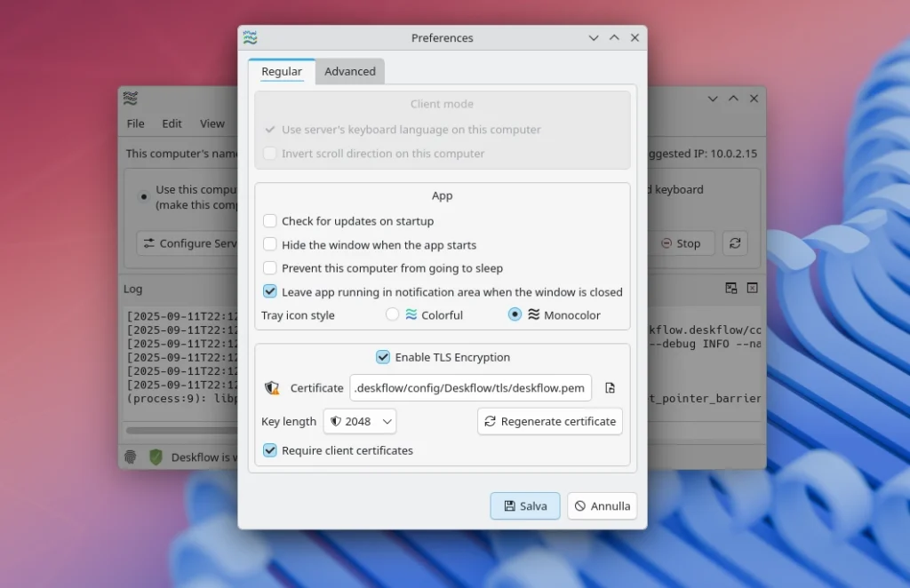Select the Colorful tray icon style

coord(393,314)
